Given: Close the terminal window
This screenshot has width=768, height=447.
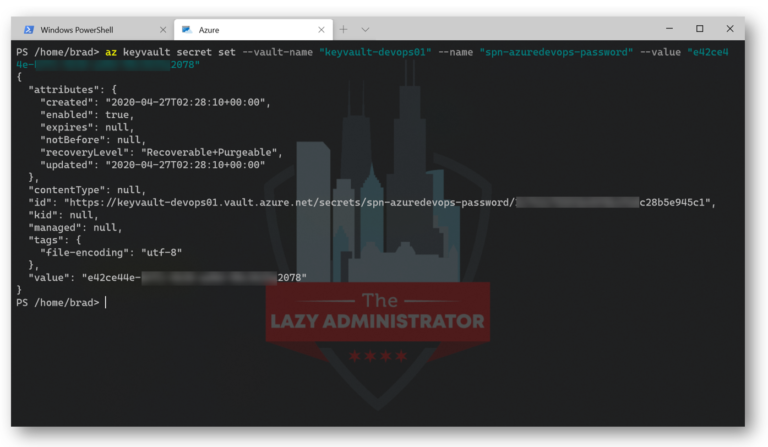Looking at the screenshot, I should [x=730, y=29].
